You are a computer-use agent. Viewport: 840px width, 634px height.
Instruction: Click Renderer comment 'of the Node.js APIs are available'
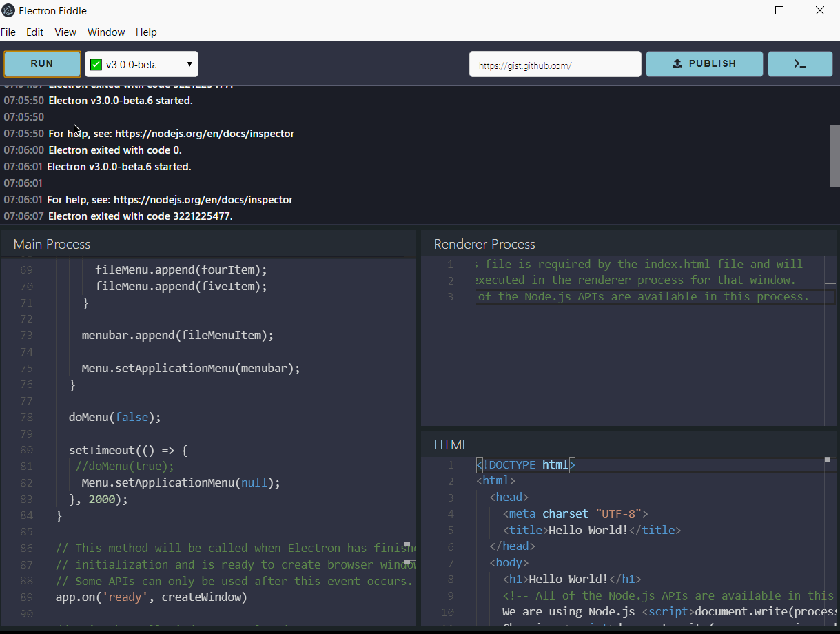[644, 296]
